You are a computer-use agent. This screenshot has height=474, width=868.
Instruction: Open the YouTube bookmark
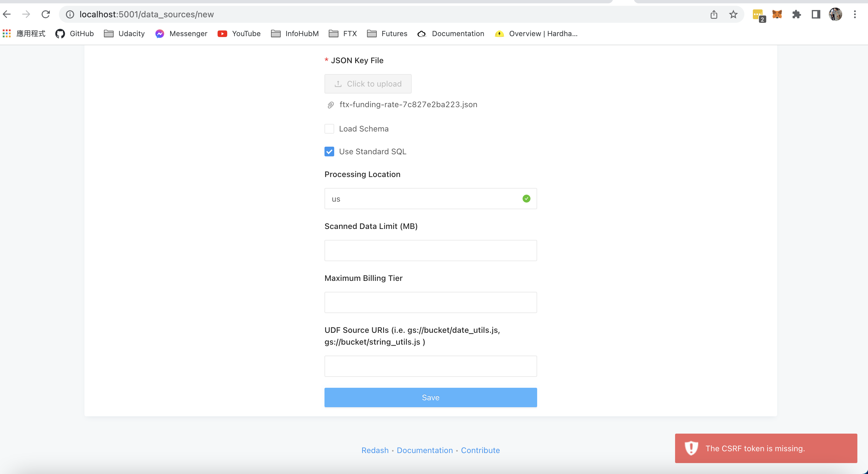[x=239, y=34]
